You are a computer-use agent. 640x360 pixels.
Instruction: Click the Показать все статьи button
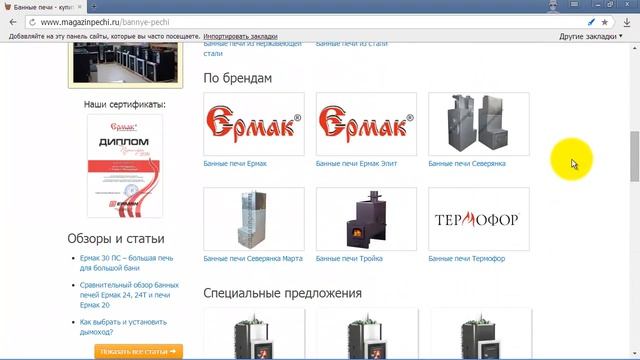click(138, 351)
